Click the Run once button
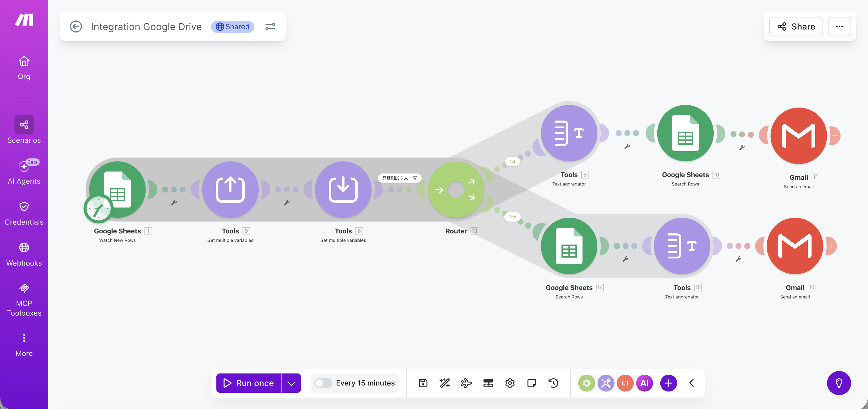The image size is (868, 409). tap(249, 383)
